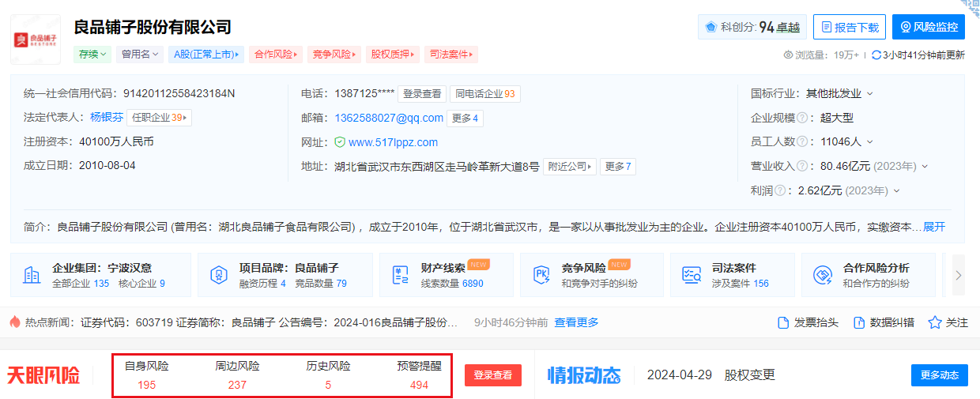
Task: Click the 风险监控 button
Action: (929, 27)
